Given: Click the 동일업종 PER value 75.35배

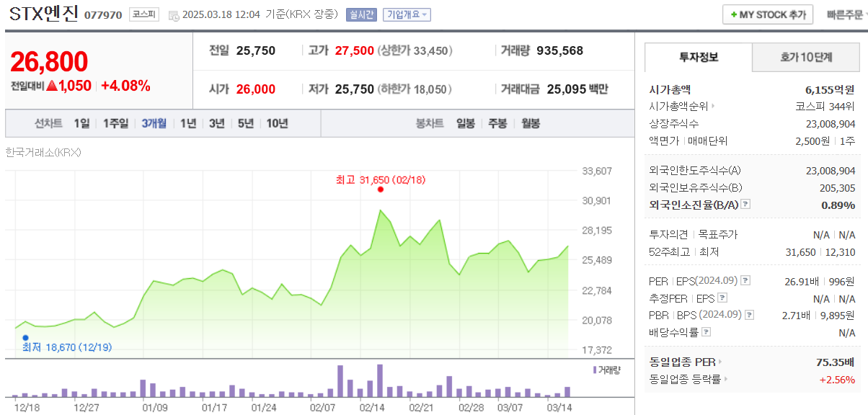Looking at the screenshot, I should coord(836,362).
